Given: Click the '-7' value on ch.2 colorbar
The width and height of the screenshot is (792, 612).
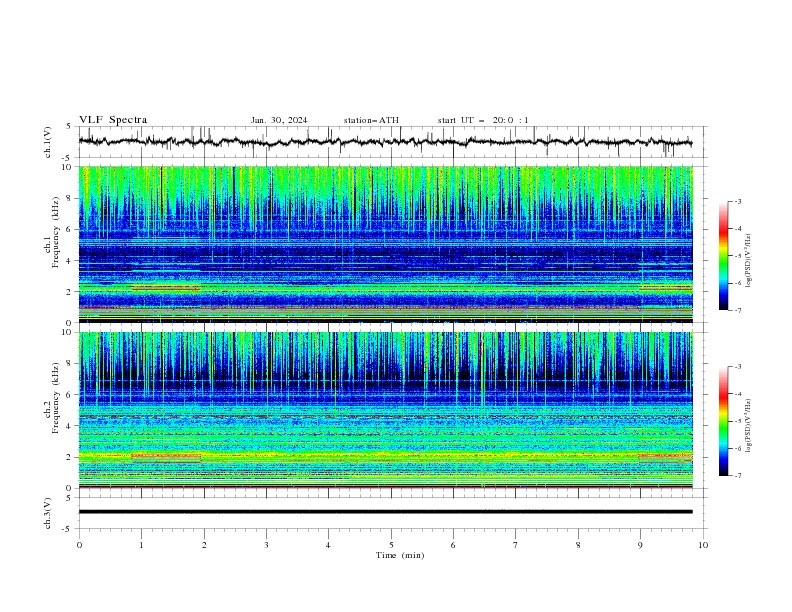Looking at the screenshot, I should tap(737, 475).
